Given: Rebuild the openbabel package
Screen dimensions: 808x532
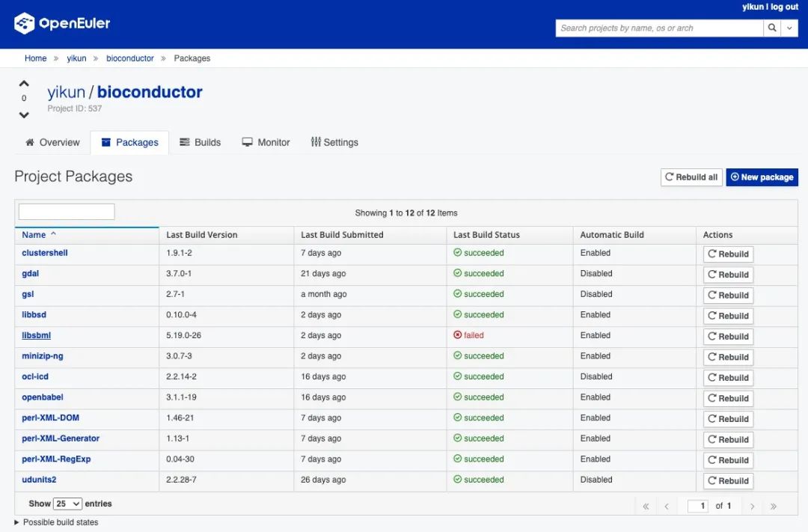Looking at the screenshot, I should click(728, 398).
